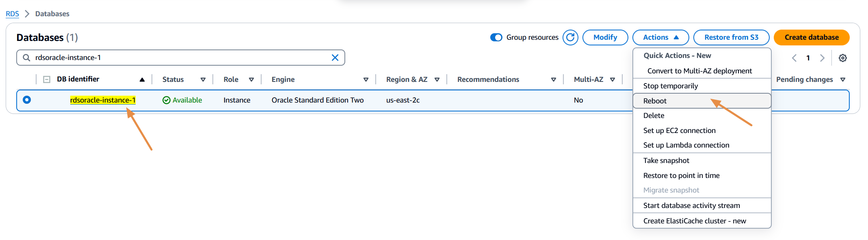Screen dimensions: 868x240
Task: Go to next page chevron
Action: [x=822, y=58]
